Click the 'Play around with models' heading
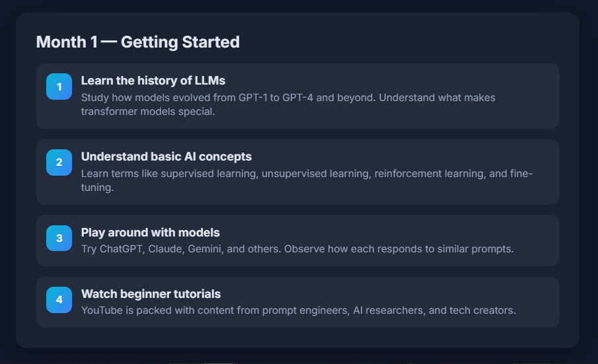This screenshot has width=598, height=364. click(x=150, y=233)
